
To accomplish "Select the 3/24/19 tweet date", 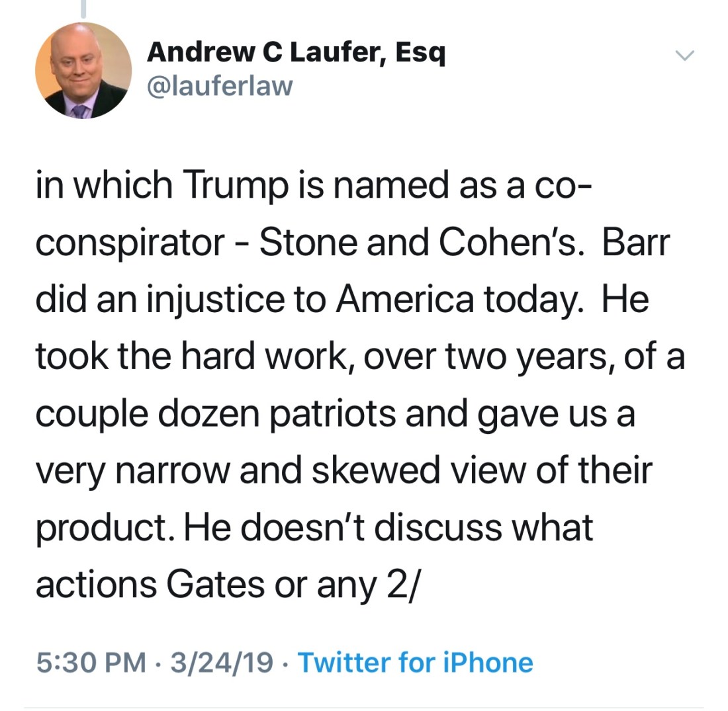I will (x=220, y=662).
